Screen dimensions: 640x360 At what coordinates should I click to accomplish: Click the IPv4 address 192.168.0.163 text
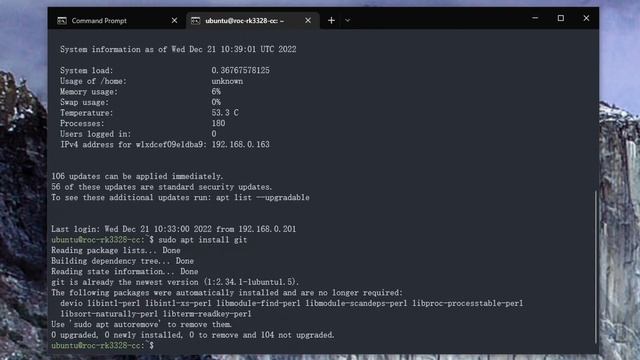pos(240,144)
